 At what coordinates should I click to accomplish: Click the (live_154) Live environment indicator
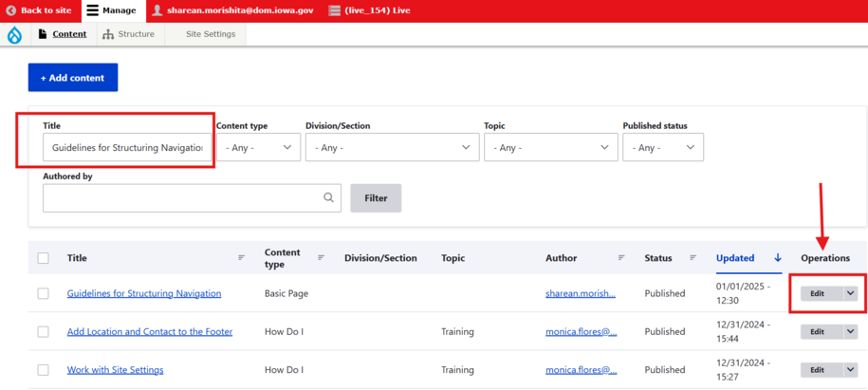tap(369, 11)
